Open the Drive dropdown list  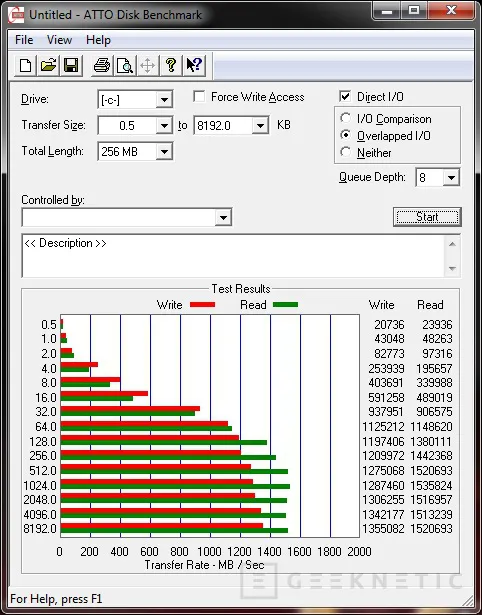(x=164, y=100)
